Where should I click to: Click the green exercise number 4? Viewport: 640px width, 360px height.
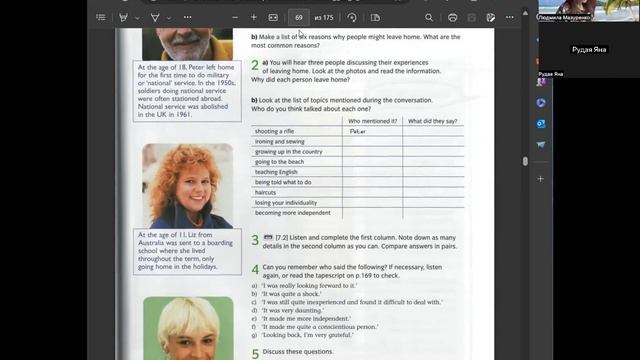(255, 269)
